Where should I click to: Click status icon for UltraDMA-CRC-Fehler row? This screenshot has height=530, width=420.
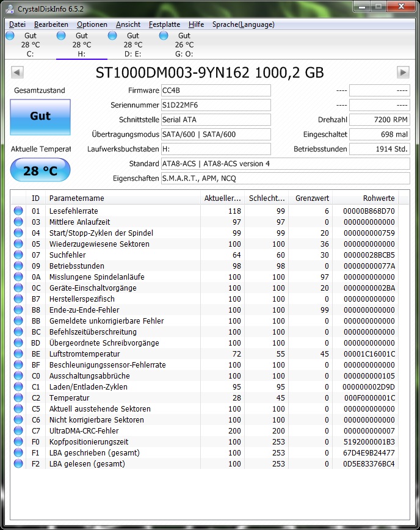(18, 430)
